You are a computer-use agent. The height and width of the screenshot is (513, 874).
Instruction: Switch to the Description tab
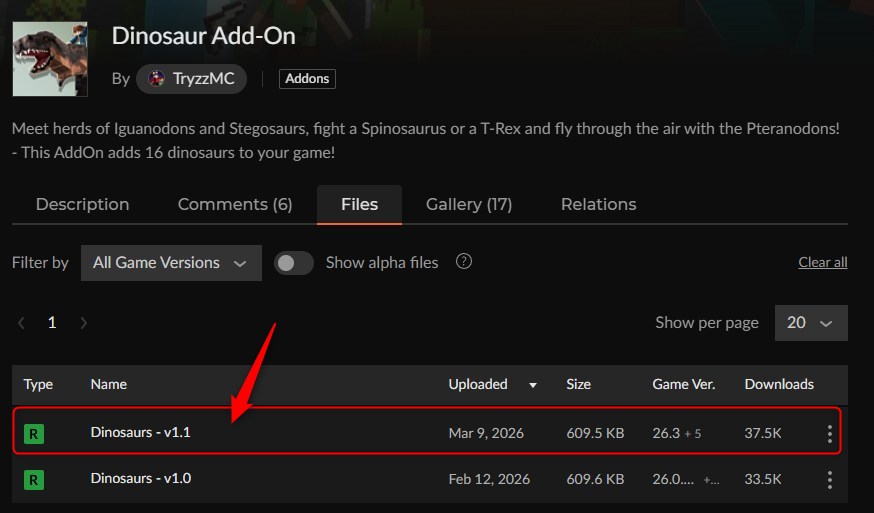click(82, 204)
